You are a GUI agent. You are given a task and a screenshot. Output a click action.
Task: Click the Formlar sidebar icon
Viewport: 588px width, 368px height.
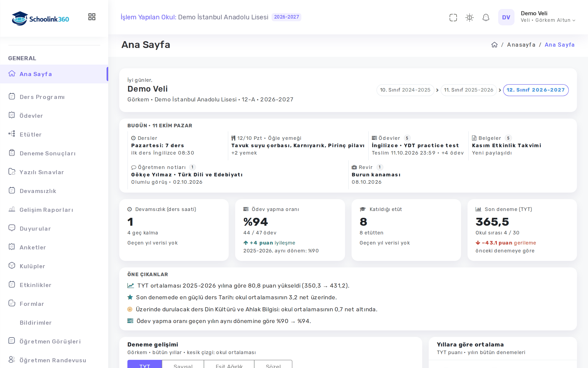click(12, 303)
